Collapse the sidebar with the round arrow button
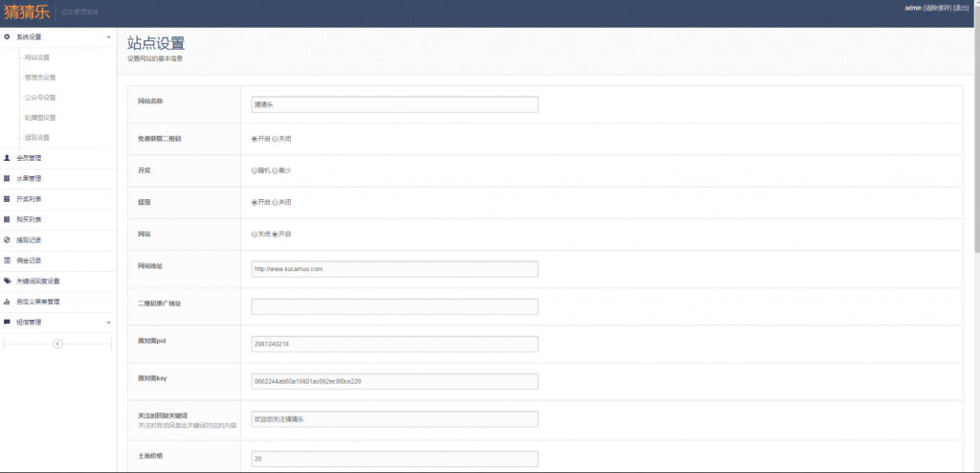 coord(57,343)
